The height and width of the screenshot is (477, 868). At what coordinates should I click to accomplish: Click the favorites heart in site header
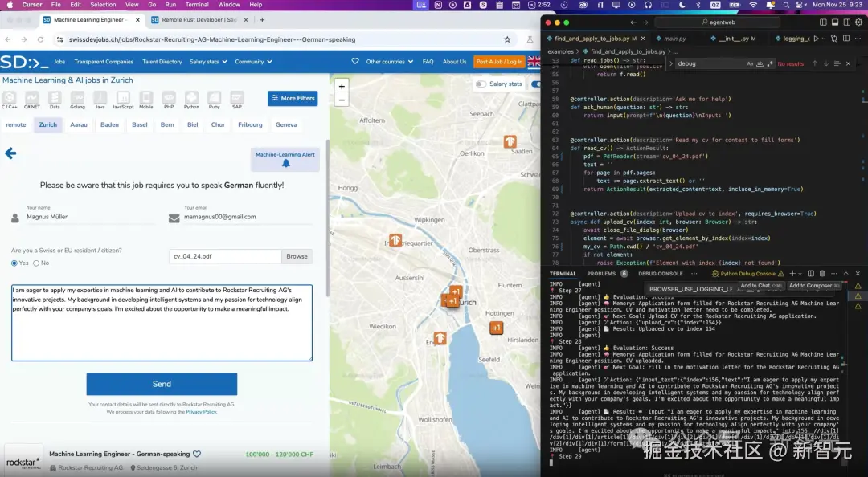(355, 61)
